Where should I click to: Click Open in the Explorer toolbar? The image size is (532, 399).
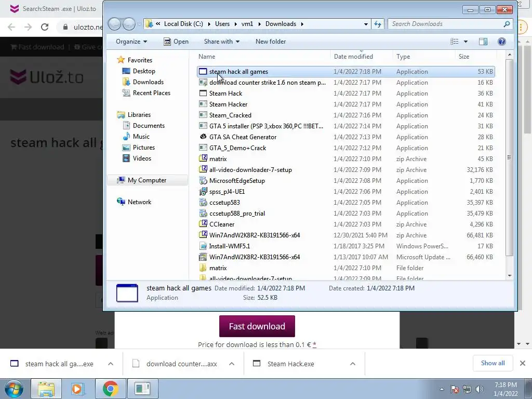tap(176, 42)
